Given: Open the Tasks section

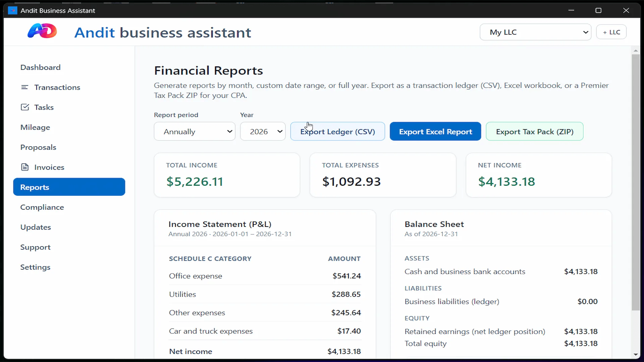Looking at the screenshot, I should 44,107.
